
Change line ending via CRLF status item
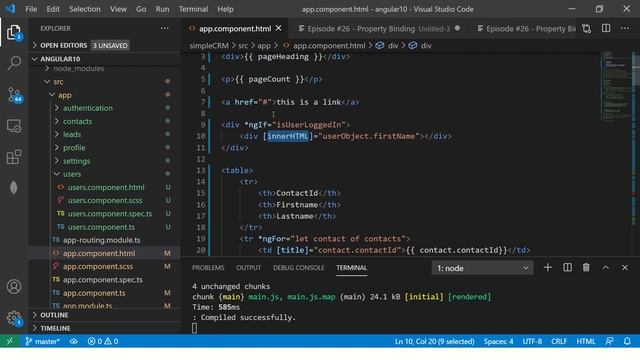pos(559,341)
